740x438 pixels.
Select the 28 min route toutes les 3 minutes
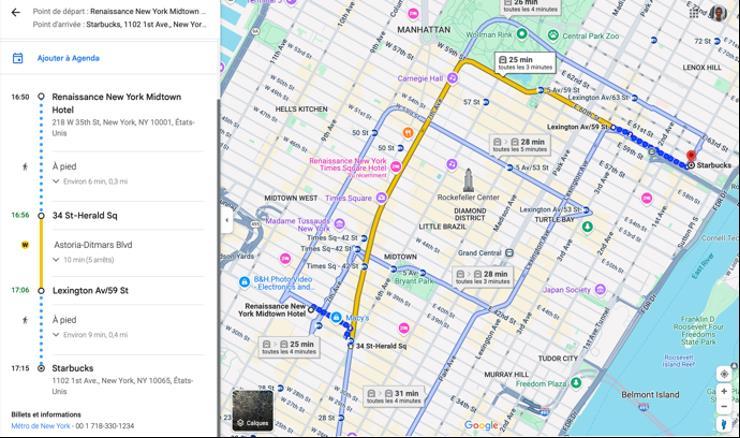coord(482,277)
